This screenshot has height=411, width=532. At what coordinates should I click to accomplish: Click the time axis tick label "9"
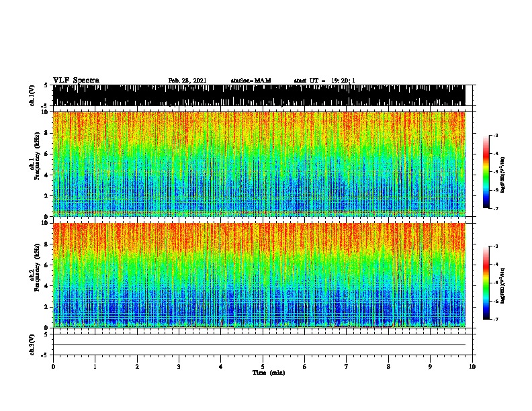tap(430, 367)
